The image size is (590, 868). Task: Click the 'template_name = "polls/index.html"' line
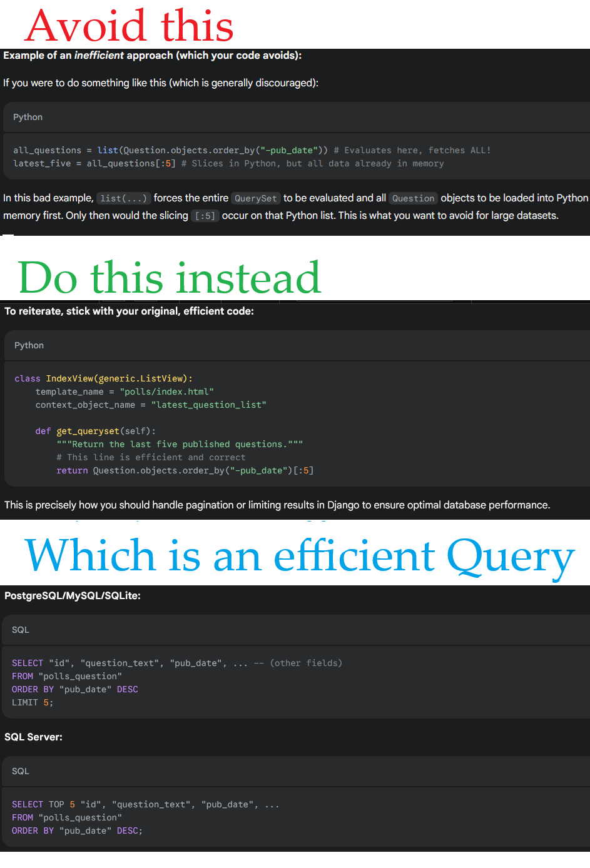[125, 391]
